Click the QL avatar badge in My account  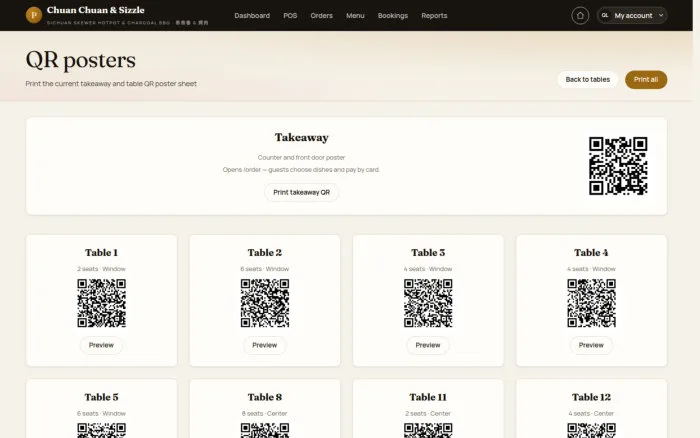click(x=604, y=15)
